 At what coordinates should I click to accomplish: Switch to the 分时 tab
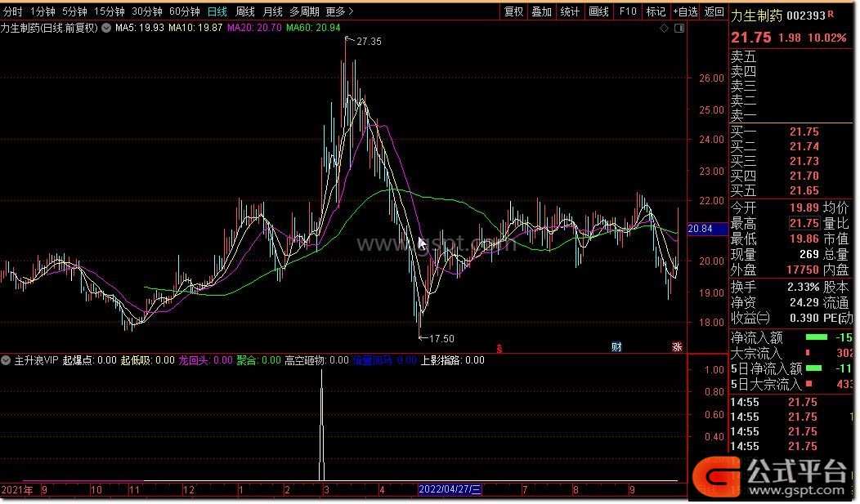coord(12,11)
